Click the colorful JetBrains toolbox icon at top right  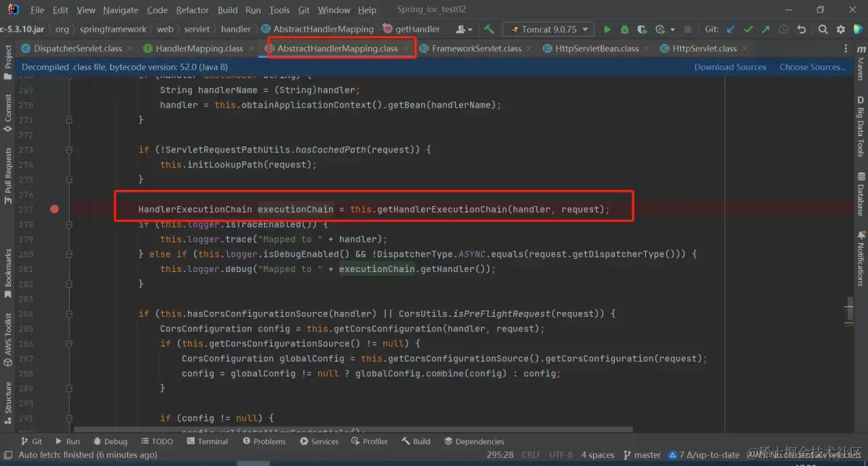coord(858,30)
